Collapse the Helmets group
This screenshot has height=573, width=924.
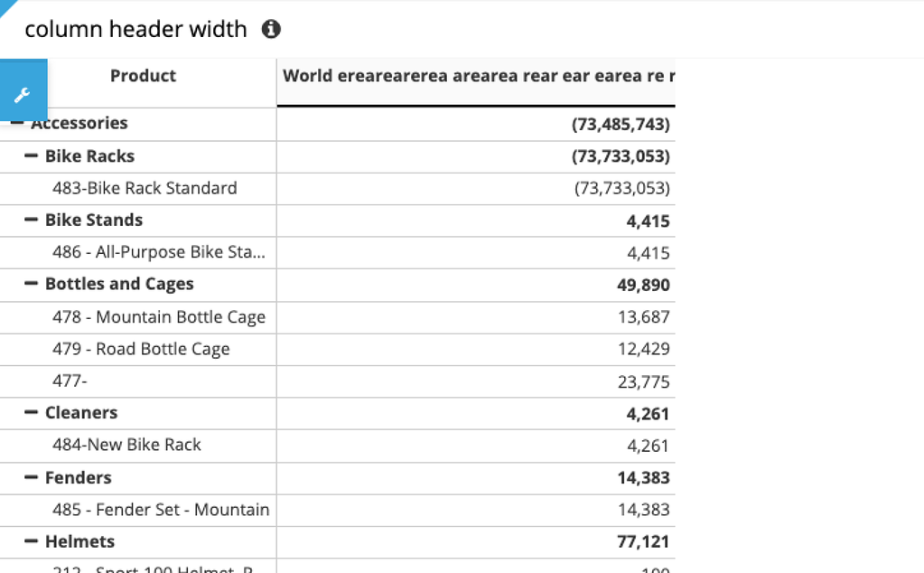33,541
